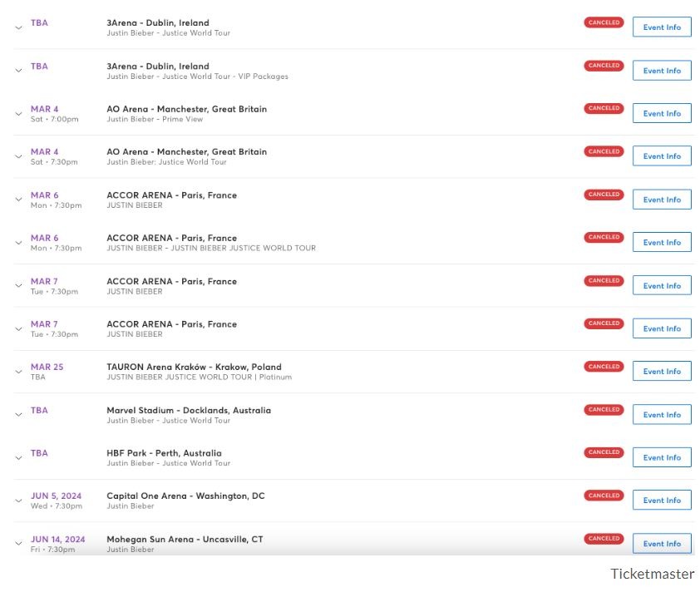
Task: Click the Canceled badge on Capital One Arena row
Action: 604,496
